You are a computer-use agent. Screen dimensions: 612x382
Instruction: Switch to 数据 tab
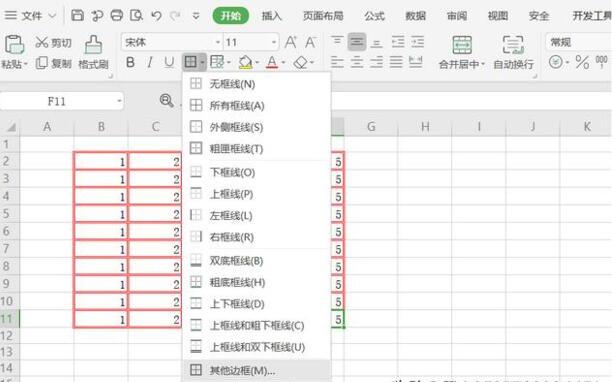pyautogui.click(x=416, y=16)
